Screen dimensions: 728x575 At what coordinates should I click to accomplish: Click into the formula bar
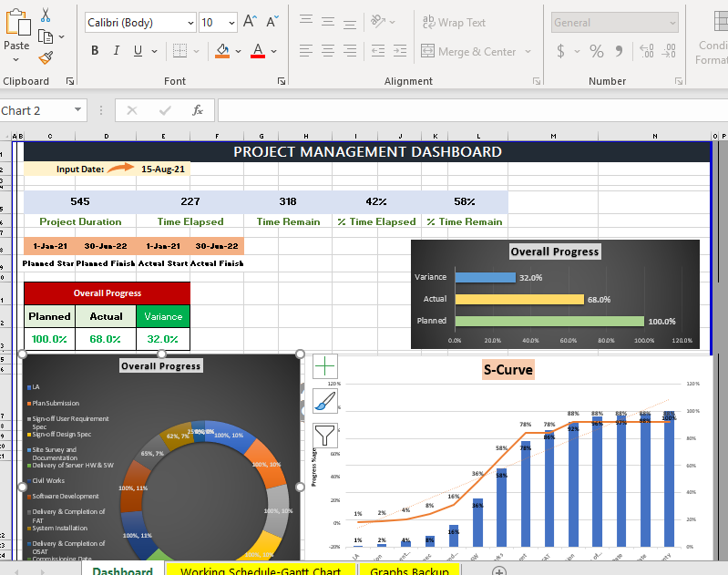pos(473,110)
